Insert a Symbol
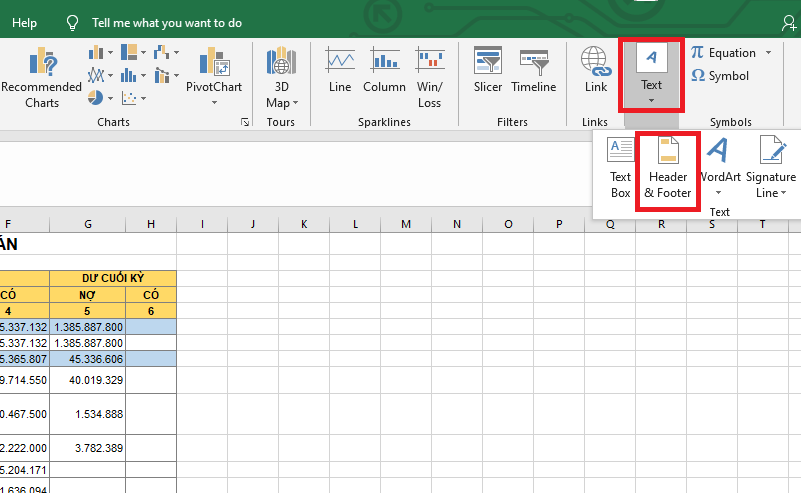Image resolution: width=801 pixels, height=493 pixels. click(x=720, y=76)
